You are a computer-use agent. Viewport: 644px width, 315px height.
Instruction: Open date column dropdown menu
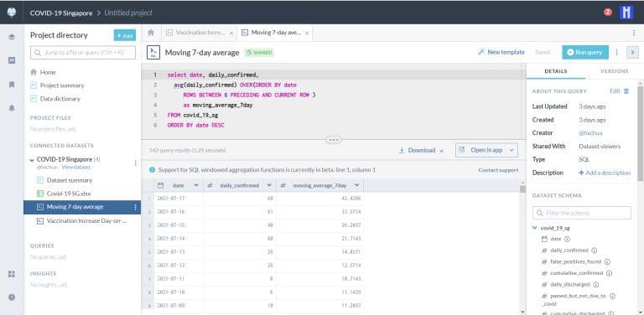(196, 185)
